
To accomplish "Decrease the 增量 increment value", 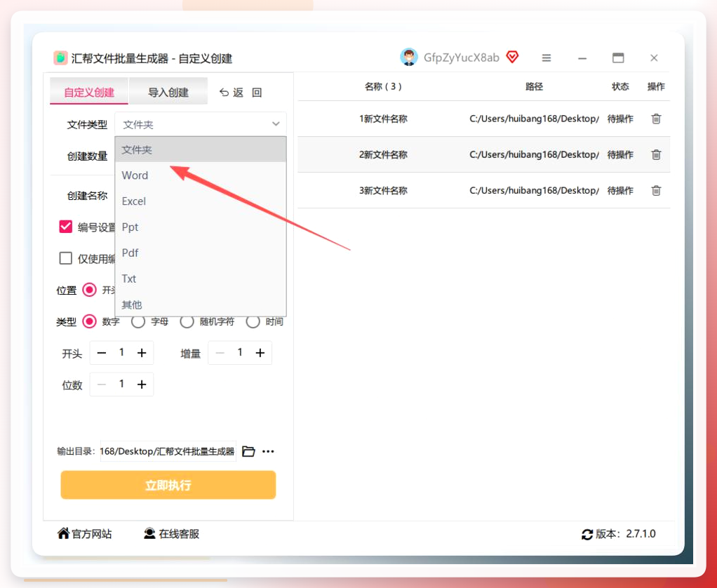I will click(220, 352).
